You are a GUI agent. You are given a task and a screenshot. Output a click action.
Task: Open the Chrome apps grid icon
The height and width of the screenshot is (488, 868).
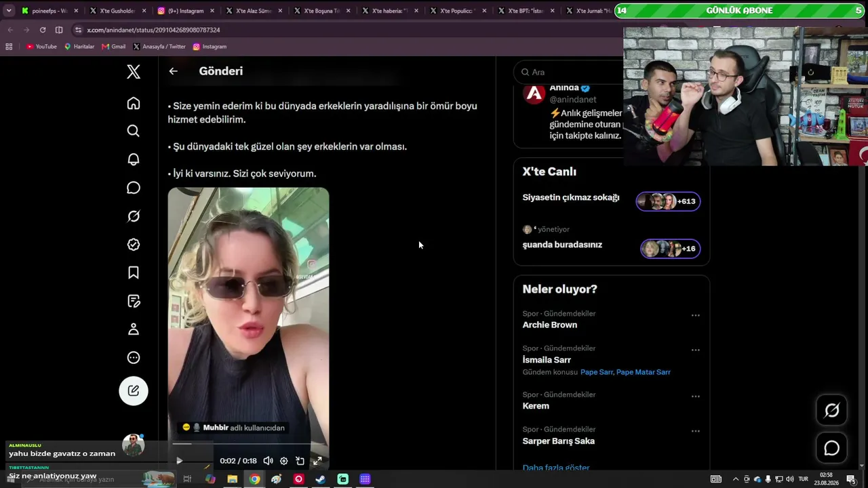pos(9,47)
